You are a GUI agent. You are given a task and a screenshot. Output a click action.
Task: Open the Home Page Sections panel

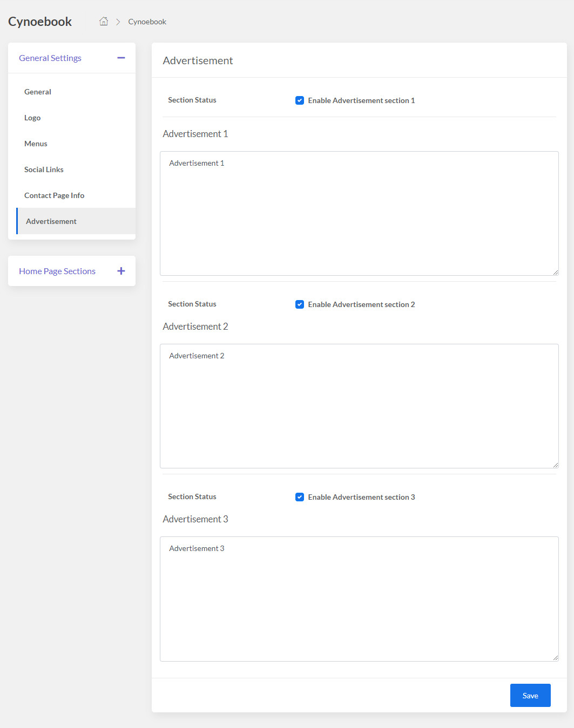(x=57, y=271)
